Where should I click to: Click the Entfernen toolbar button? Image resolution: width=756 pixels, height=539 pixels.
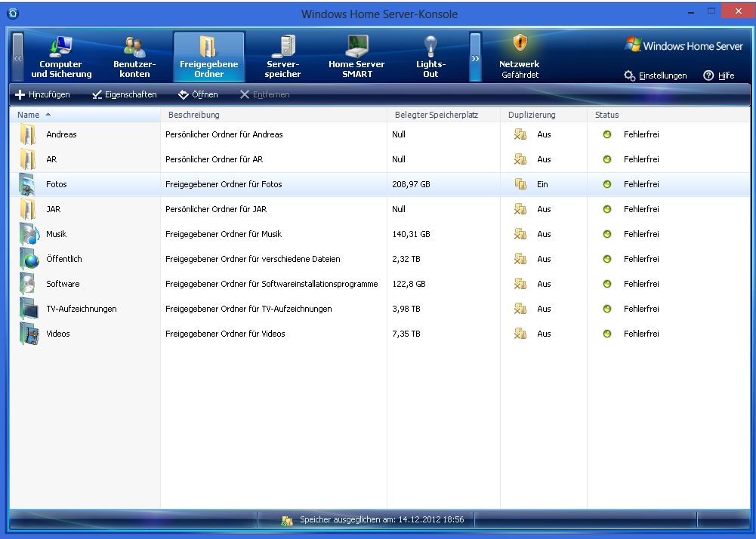tap(264, 94)
